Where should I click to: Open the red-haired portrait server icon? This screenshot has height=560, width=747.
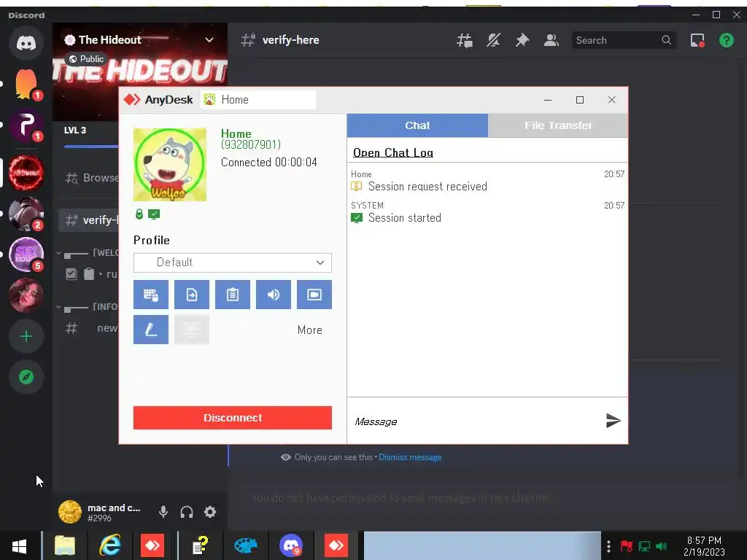[x=26, y=295]
